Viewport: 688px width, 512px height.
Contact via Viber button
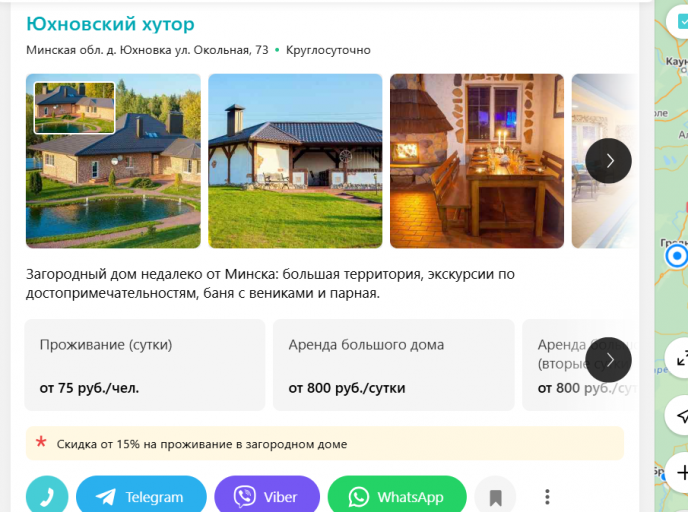[x=267, y=496]
